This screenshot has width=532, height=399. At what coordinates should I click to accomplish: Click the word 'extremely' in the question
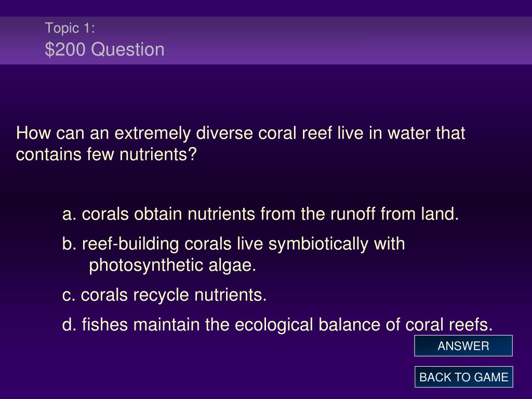[152, 134]
